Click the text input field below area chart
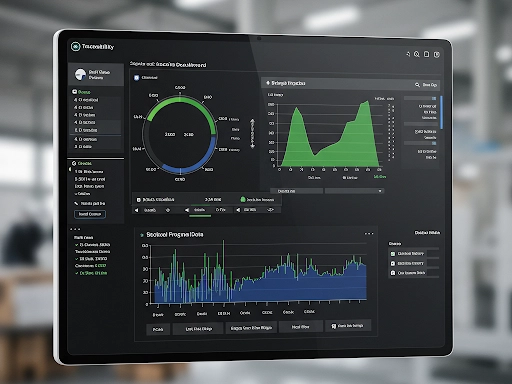512x384 pixels. [x=296, y=191]
